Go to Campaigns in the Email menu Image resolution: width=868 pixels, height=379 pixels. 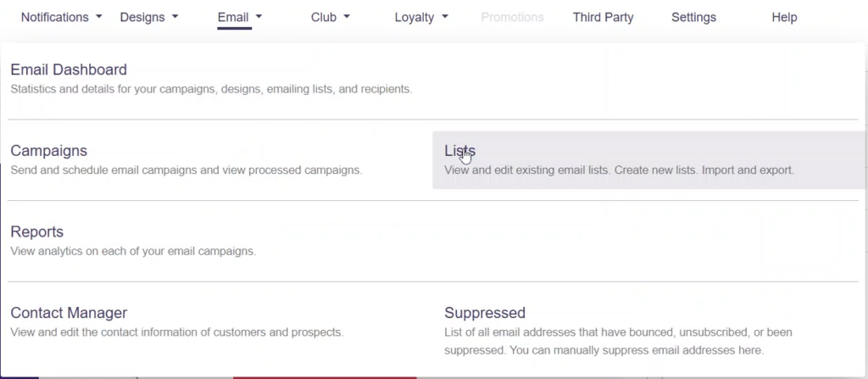[49, 151]
